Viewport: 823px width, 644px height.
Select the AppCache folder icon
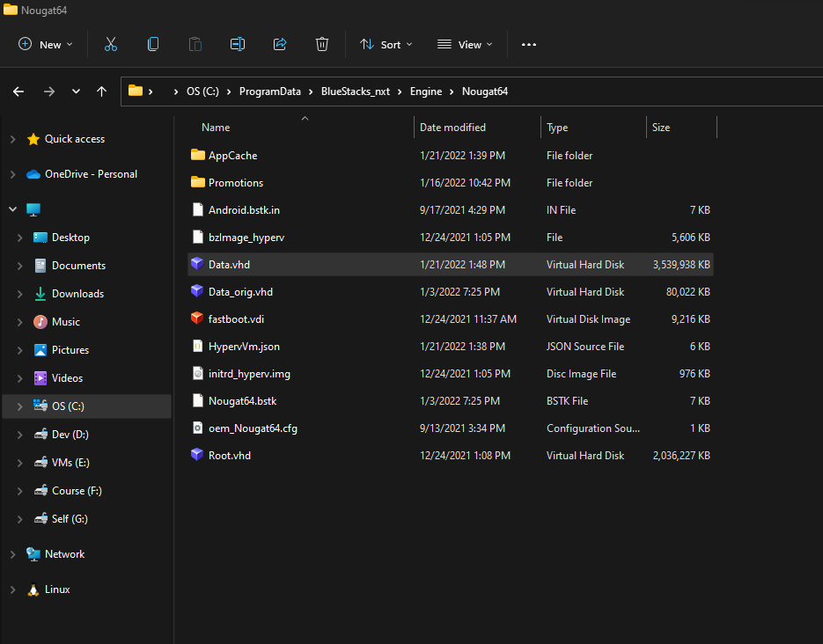pos(198,155)
